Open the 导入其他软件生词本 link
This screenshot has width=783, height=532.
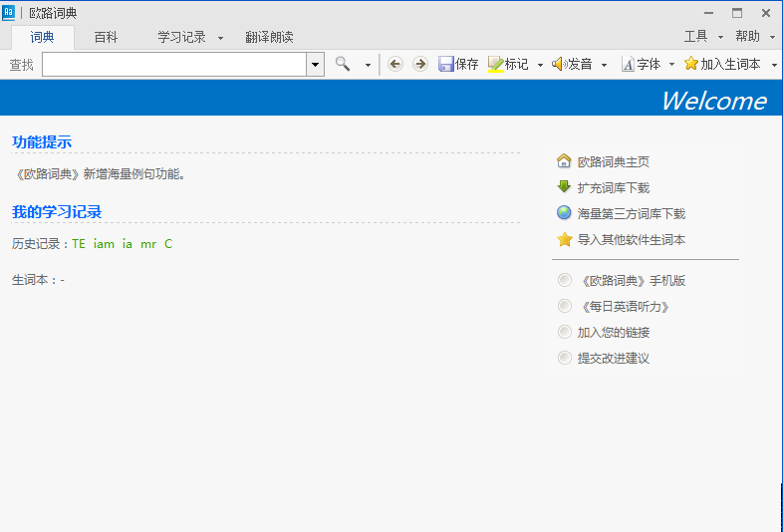tap(632, 240)
